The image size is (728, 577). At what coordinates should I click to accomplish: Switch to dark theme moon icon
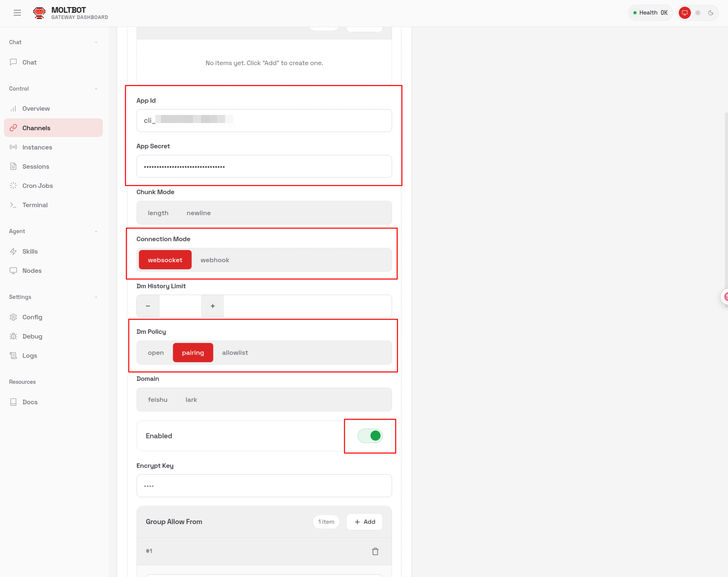click(711, 13)
